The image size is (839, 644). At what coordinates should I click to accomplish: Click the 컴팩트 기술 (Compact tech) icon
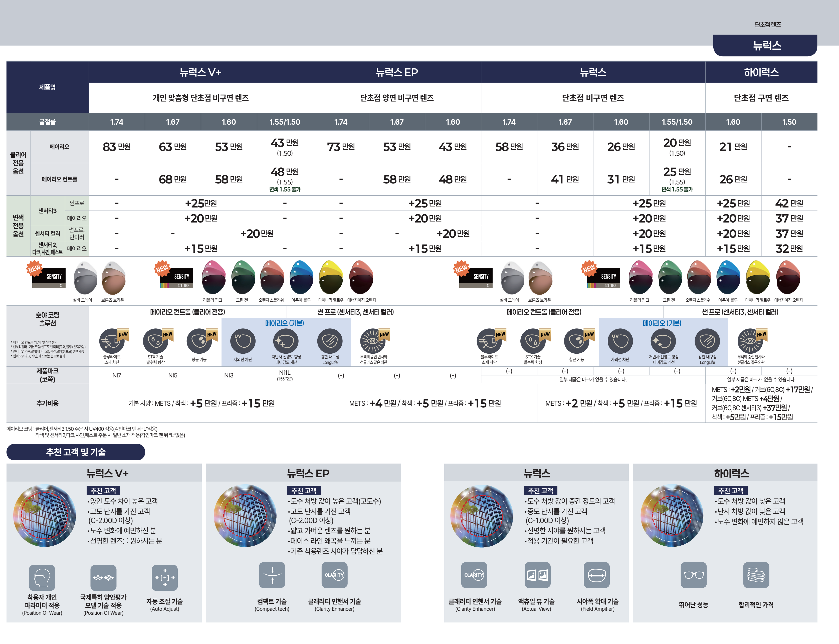272,575
